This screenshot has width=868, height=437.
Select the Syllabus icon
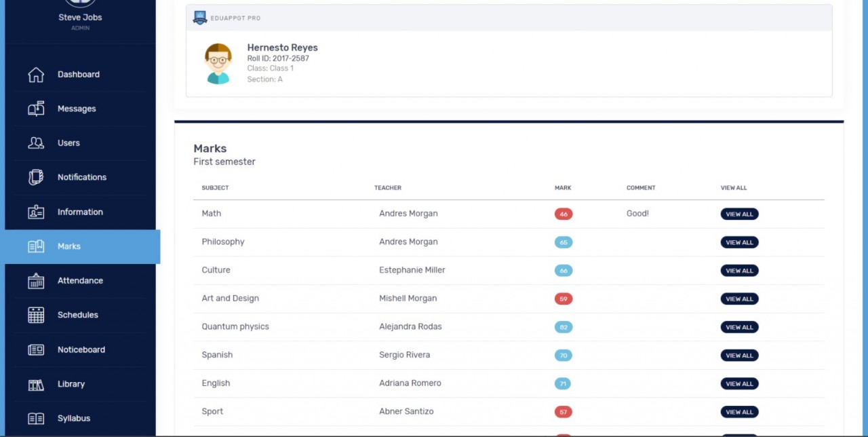coord(36,419)
